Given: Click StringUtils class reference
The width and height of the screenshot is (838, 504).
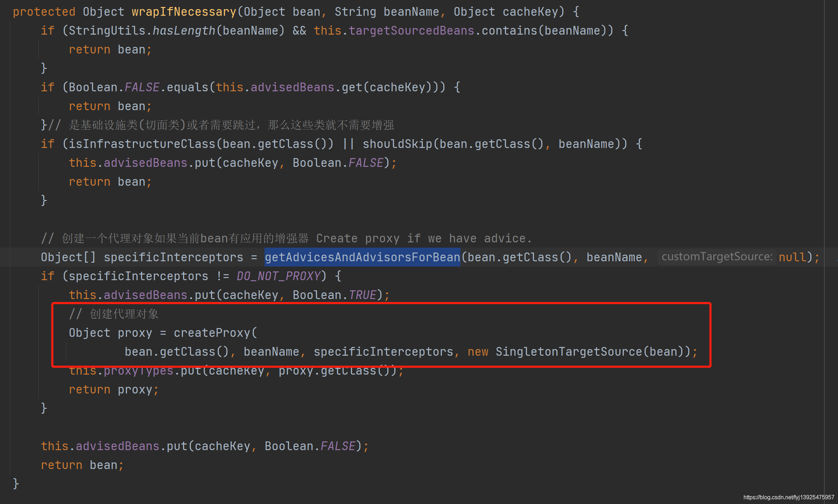Looking at the screenshot, I should click(107, 31).
